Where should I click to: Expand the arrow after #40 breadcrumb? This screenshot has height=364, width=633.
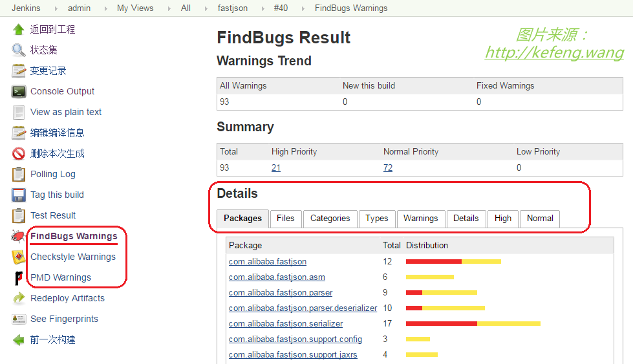point(303,8)
